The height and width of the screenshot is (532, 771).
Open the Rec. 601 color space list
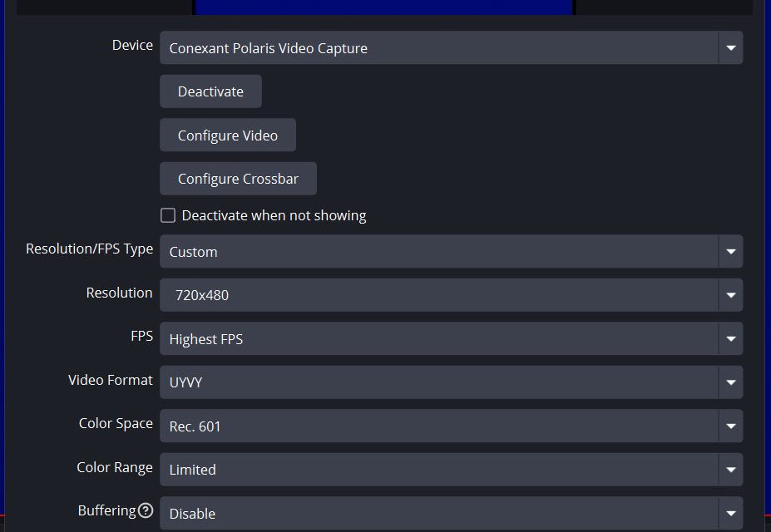(x=438, y=426)
